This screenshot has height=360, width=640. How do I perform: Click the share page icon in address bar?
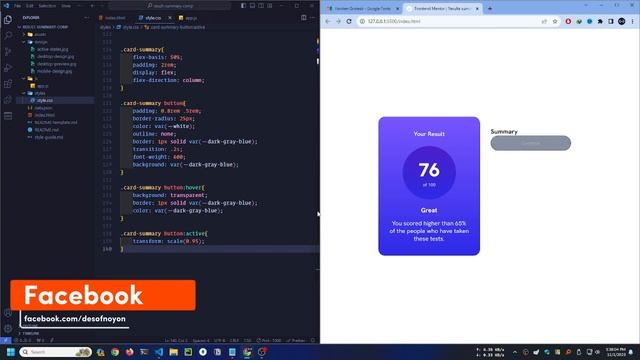544,21
